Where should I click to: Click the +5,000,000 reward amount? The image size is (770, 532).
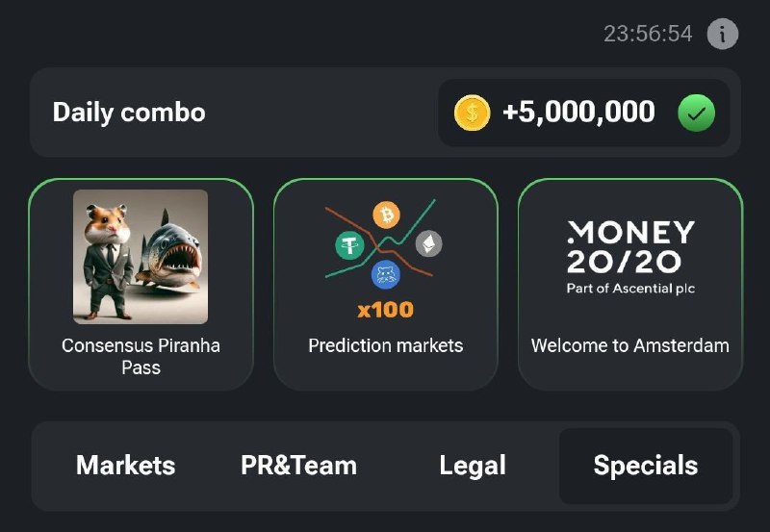[578, 112]
